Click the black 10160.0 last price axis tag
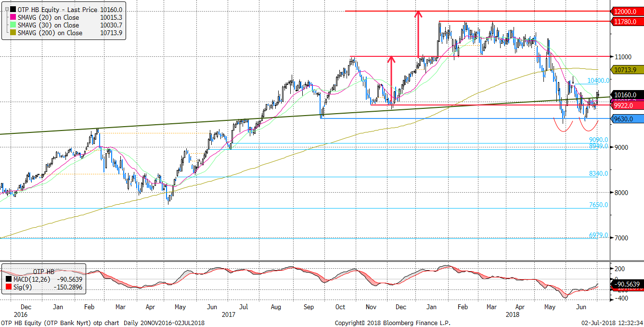Image resolution: width=644 pixels, height=327 pixels. coord(626,95)
